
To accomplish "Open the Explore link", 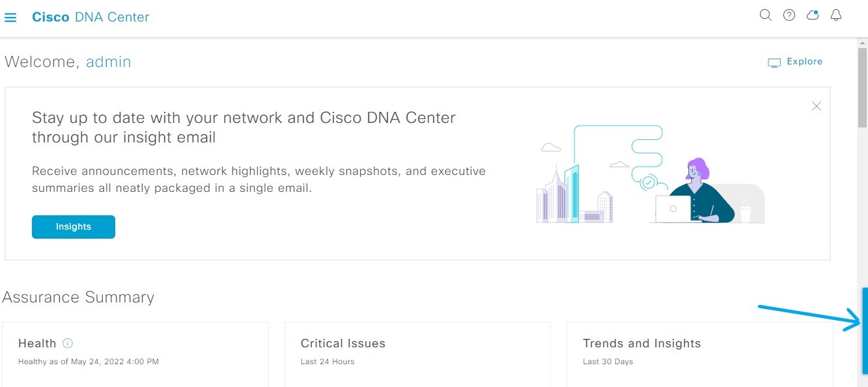I will (804, 62).
